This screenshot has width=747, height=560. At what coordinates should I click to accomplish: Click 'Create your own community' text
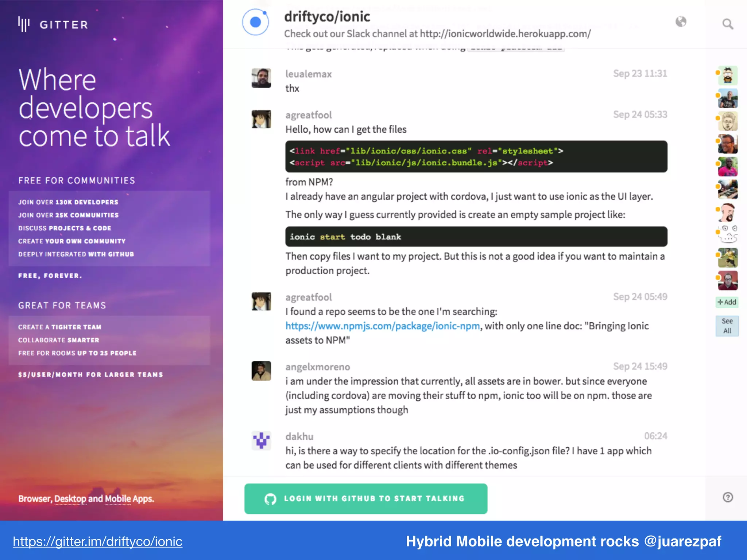[x=72, y=241]
